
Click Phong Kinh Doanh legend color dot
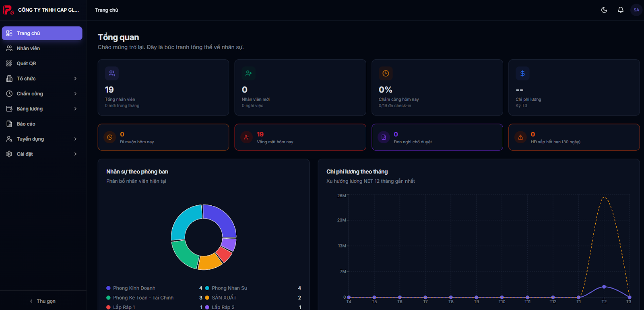(108, 288)
